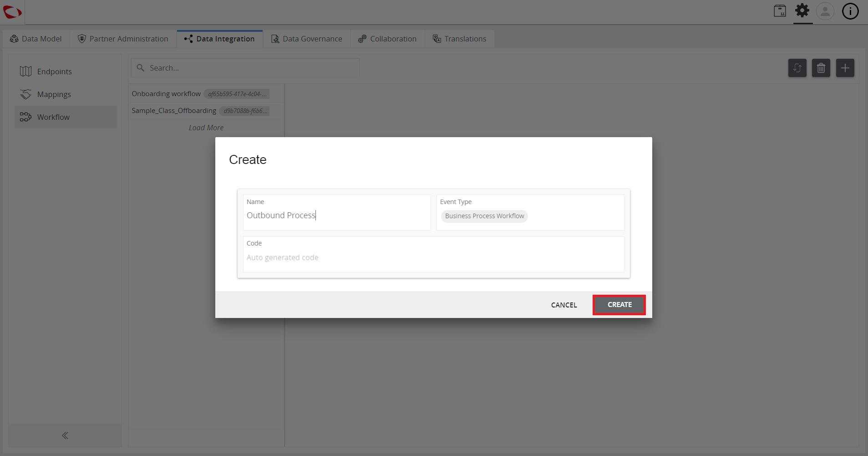Click the trash delete icon button
This screenshot has width=868, height=456.
[821, 68]
